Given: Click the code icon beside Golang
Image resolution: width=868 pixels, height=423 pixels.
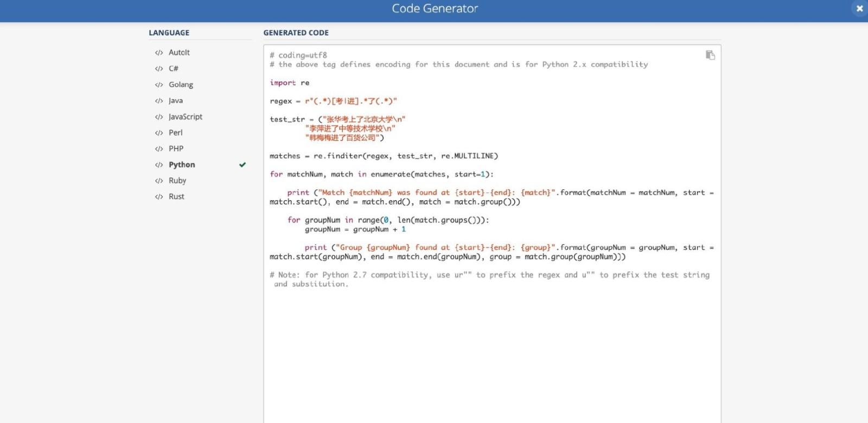Looking at the screenshot, I should click(159, 85).
